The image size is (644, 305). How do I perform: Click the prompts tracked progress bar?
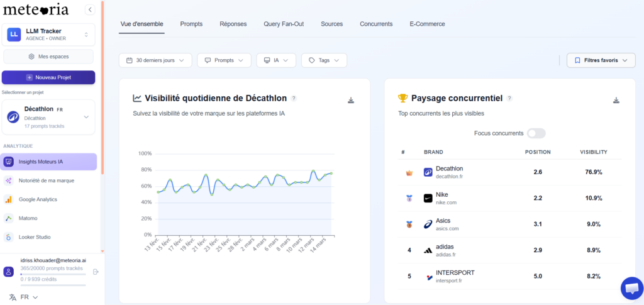pos(53,274)
